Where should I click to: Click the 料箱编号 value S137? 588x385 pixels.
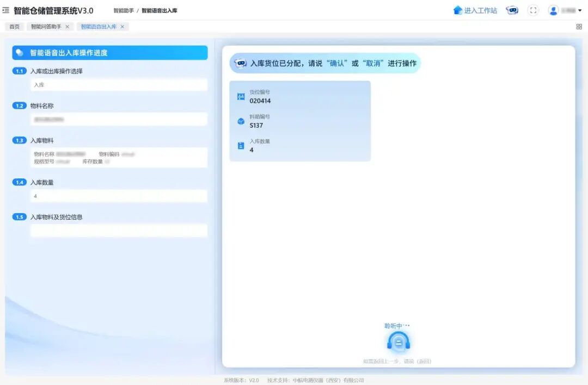coord(256,126)
